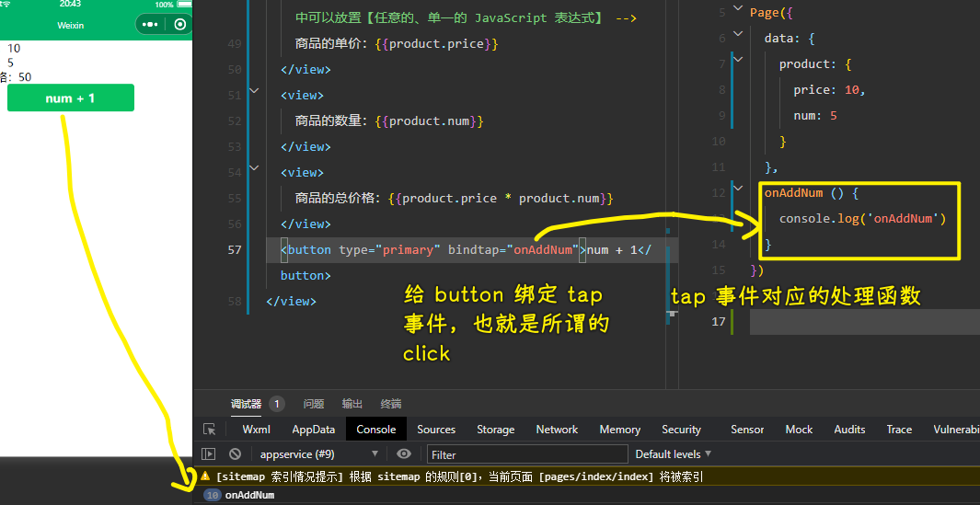This screenshot has width=980, height=505.
Task: Open the Trace devtools tab
Action: point(899,430)
